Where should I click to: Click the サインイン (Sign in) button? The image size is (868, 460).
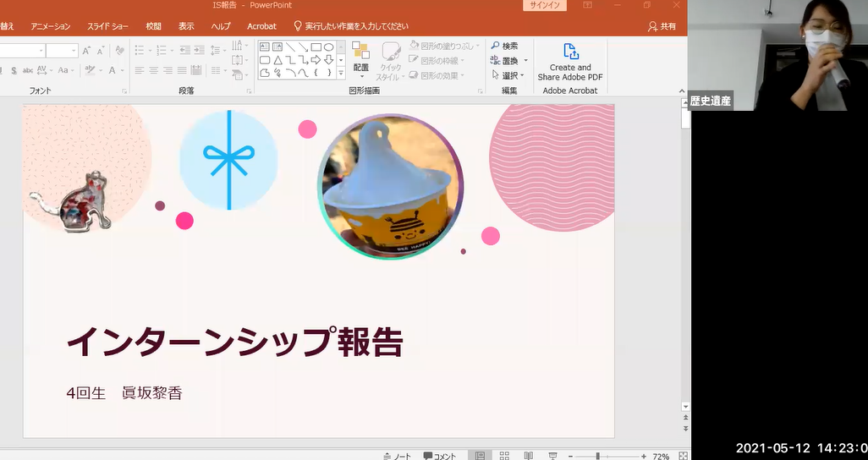pyautogui.click(x=545, y=5)
